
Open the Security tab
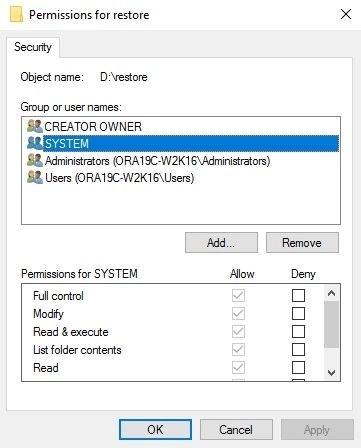(x=33, y=47)
